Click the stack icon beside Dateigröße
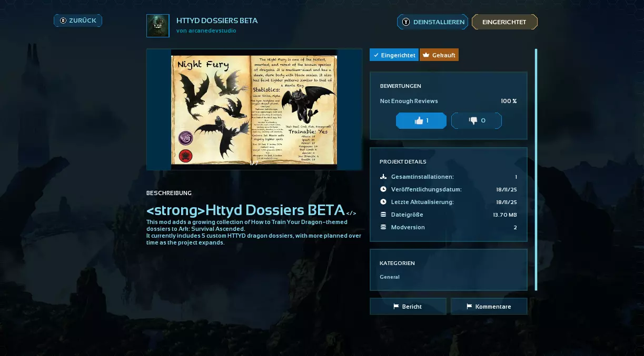 click(x=383, y=215)
